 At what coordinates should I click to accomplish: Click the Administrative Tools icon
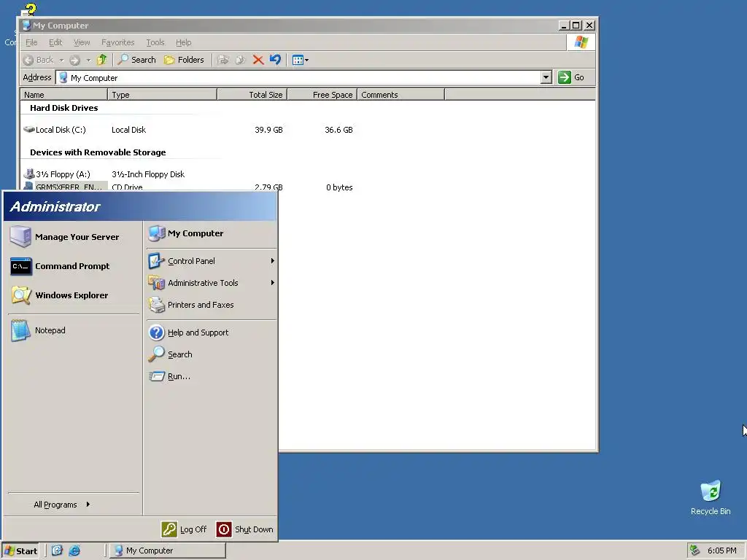[x=156, y=283]
